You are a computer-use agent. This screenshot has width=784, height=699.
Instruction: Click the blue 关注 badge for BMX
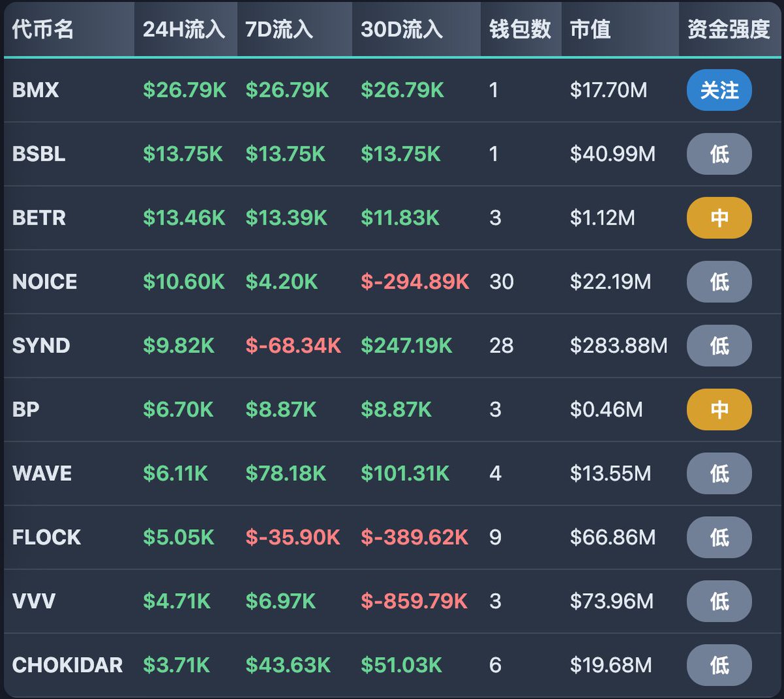pyautogui.click(x=719, y=90)
